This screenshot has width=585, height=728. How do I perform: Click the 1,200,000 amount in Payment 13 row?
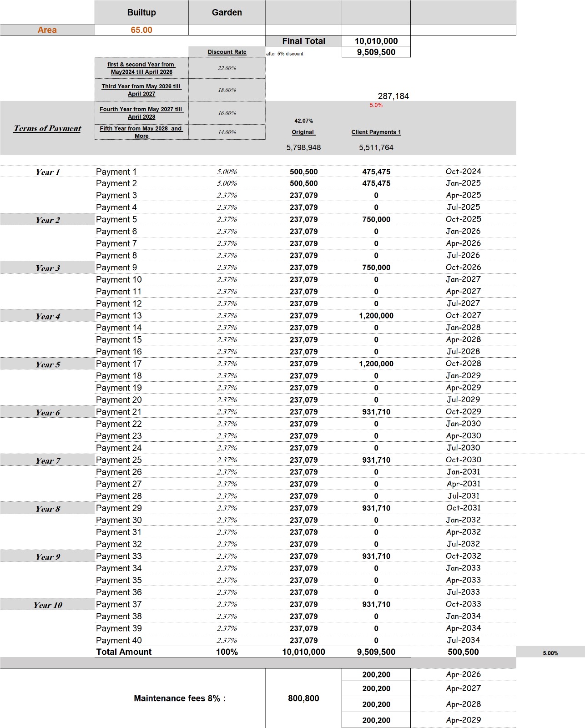click(x=376, y=316)
